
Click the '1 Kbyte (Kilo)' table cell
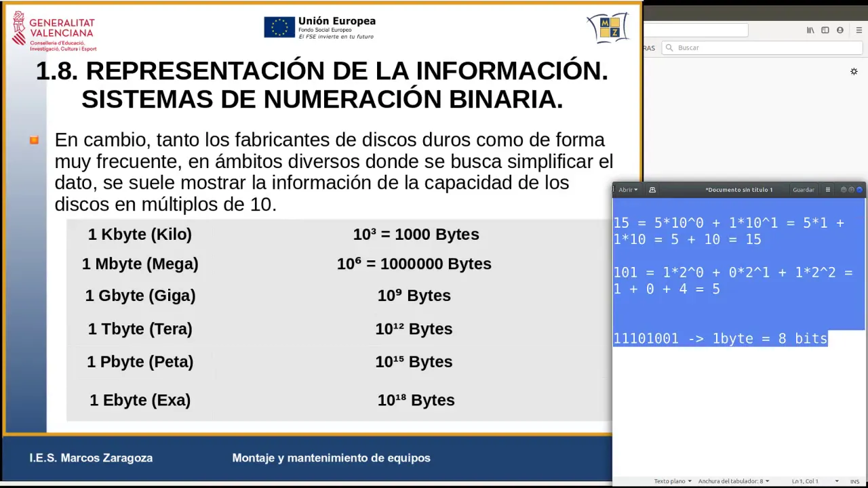140,234
